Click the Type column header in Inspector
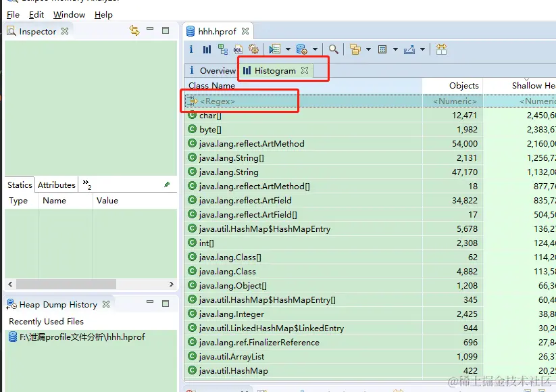The width and height of the screenshot is (556, 392). 22,201
